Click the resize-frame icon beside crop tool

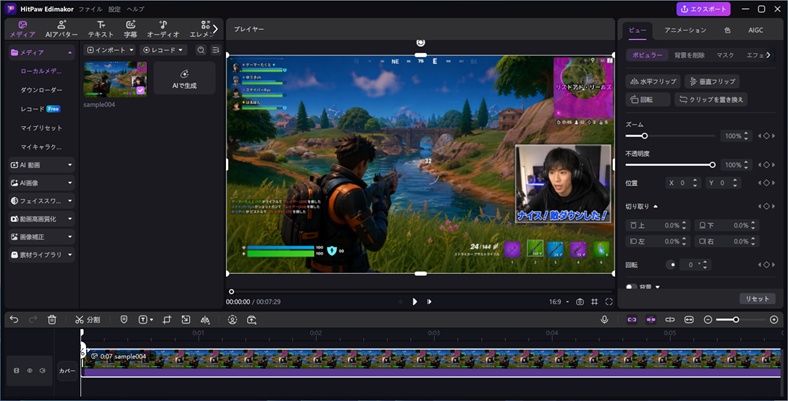(x=186, y=320)
